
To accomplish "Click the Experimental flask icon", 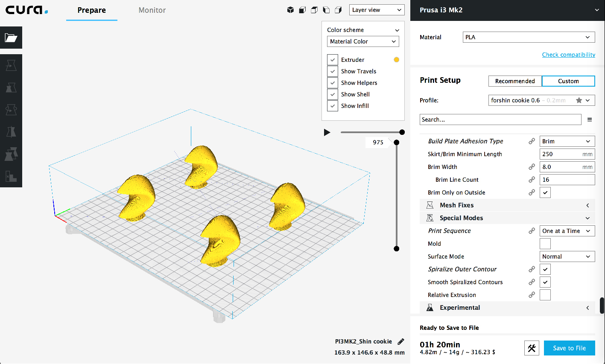I will click(x=430, y=308).
